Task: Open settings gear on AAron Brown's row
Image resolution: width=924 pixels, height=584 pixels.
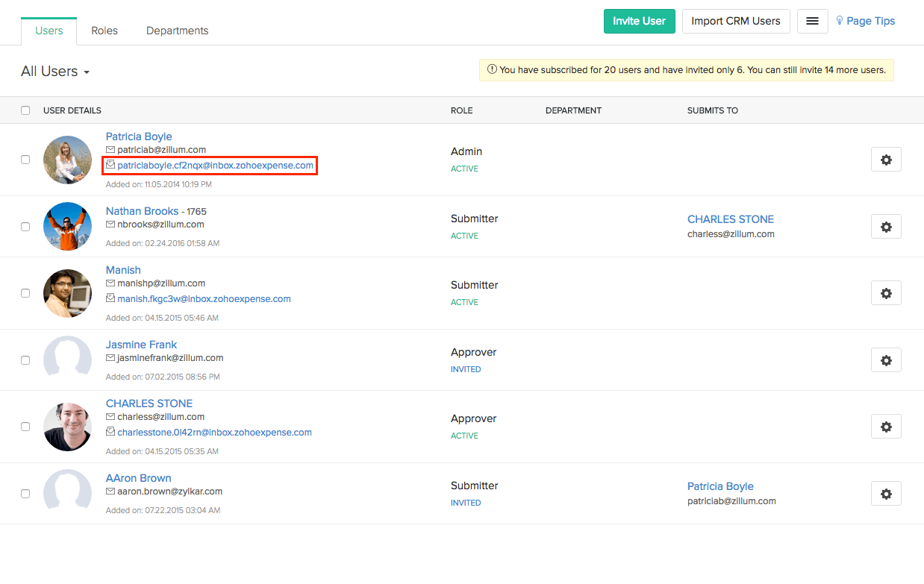Action: (x=886, y=493)
